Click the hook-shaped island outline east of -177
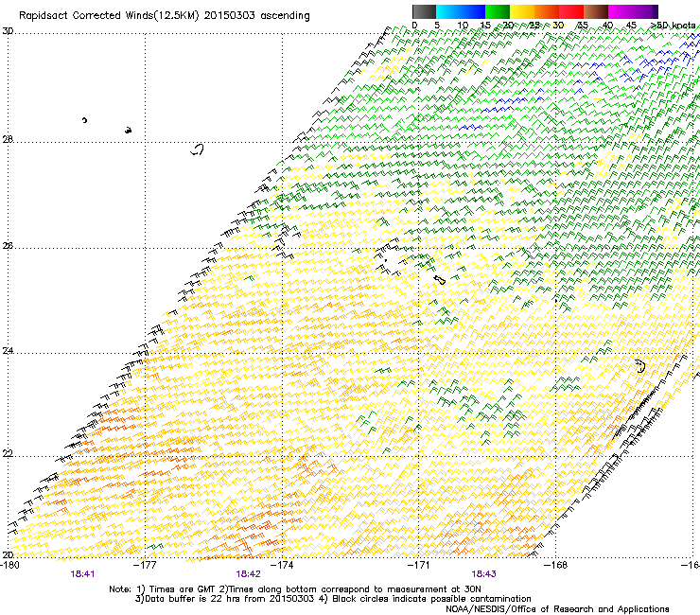Viewport: 700px width, 615px height. pyautogui.click(x=198, y=149)
